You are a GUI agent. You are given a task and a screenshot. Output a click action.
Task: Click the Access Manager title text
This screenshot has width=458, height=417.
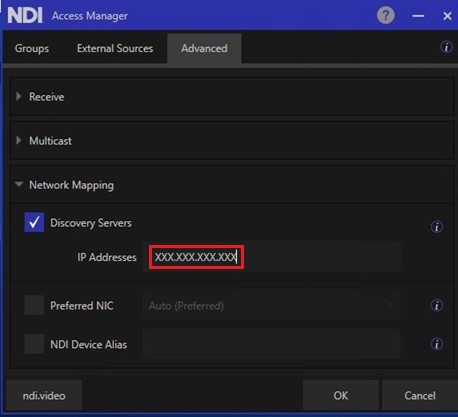90,16
